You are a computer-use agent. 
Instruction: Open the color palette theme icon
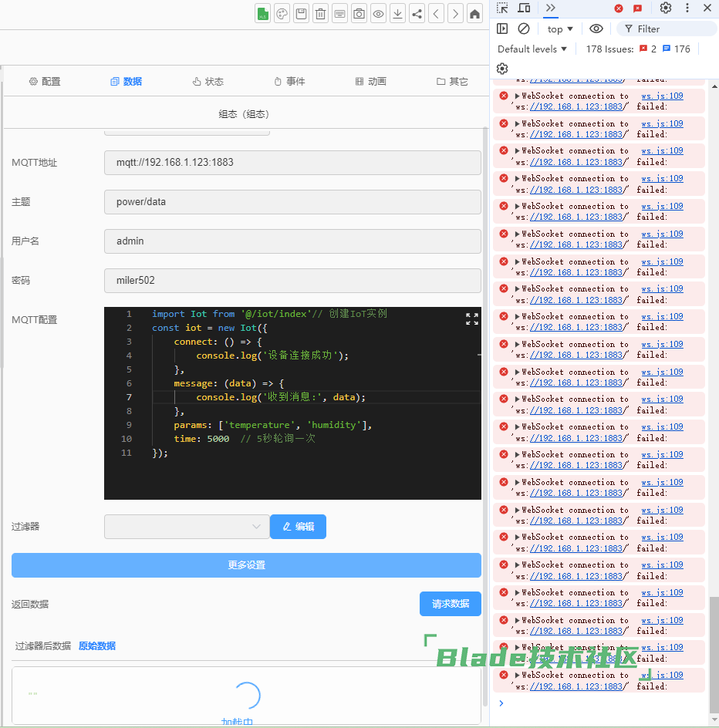coord(282,13)
